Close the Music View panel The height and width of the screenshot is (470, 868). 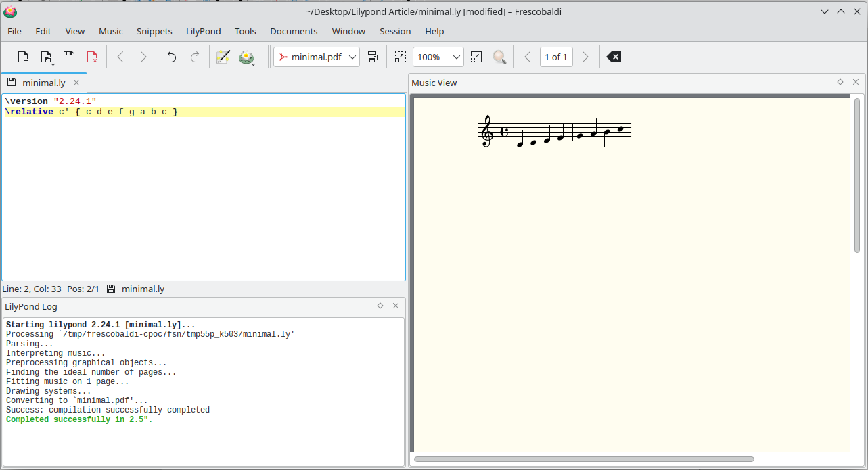(856, 82)
